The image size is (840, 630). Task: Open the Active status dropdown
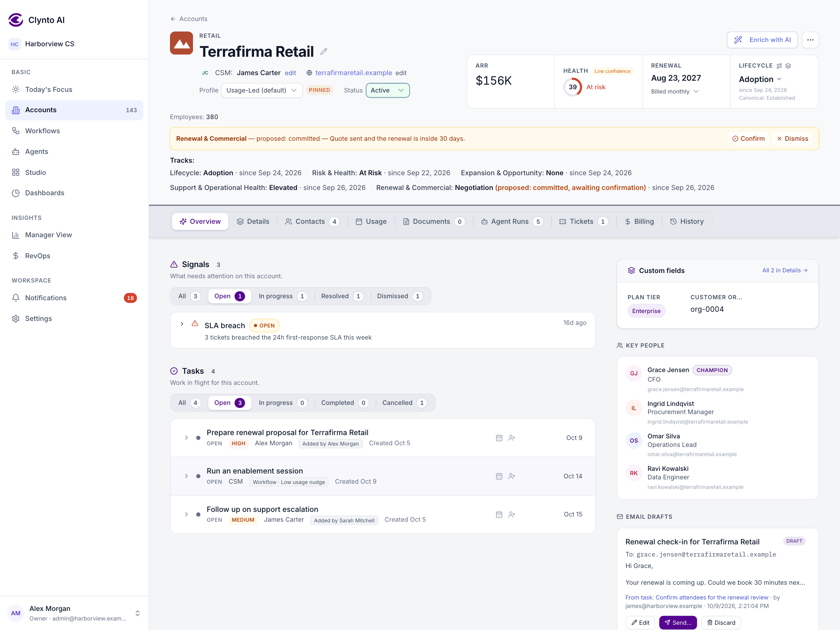pyautogui.click(x=387, y=90)
